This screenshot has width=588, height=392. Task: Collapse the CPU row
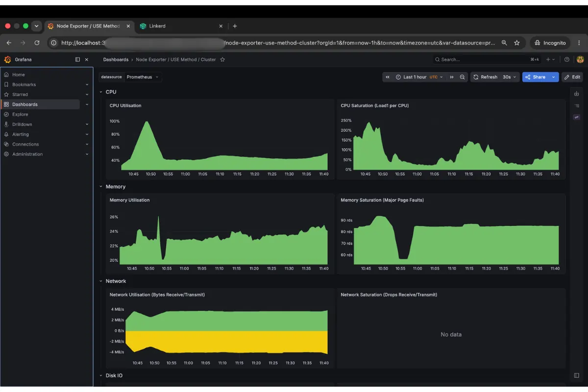(101, 92)
